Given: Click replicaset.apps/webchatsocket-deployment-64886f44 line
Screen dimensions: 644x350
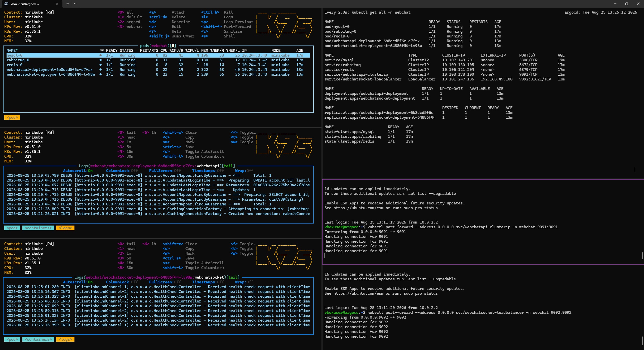Looking at the screenshot, I should coord(418,117).
